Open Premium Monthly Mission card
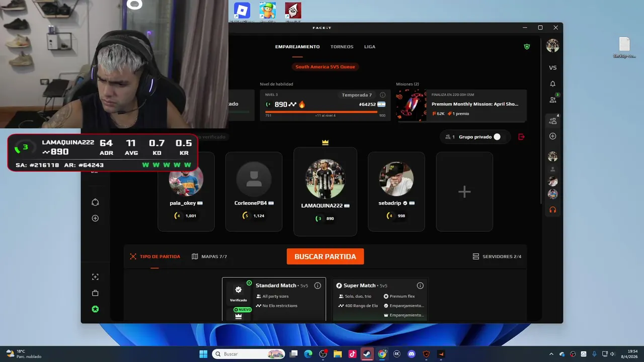This screenshot has width=644, height=362. pyautogui.click(x=461, y=106)
